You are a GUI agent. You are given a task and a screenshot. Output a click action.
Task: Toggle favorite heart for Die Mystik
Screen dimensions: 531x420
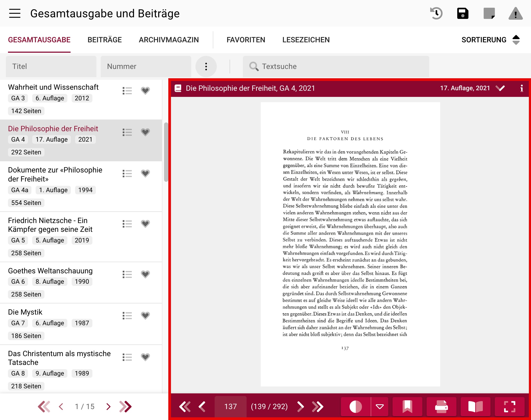[x=145, y=315]
